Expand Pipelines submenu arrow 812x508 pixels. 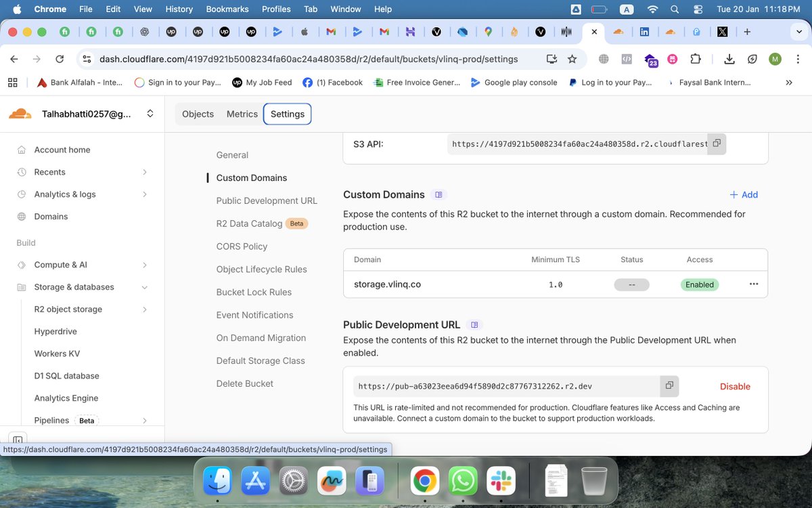coord(145,421)
